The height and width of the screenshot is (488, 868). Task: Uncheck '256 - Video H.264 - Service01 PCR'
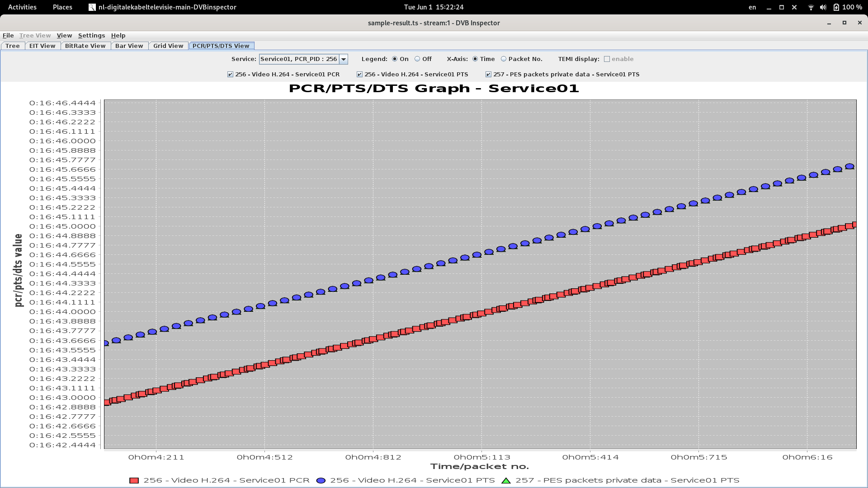[x=229, y=74]
